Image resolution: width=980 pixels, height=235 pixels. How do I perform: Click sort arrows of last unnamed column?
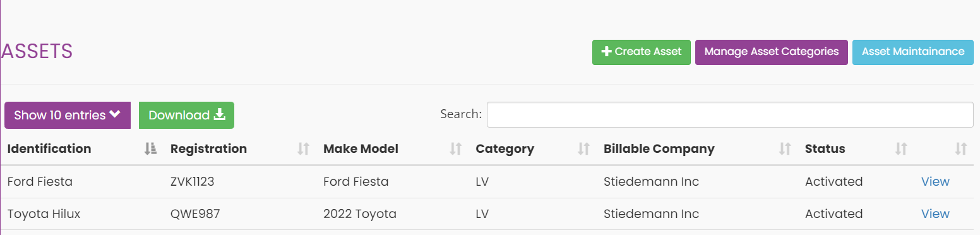pyautogui.click(x=961, y=149)
